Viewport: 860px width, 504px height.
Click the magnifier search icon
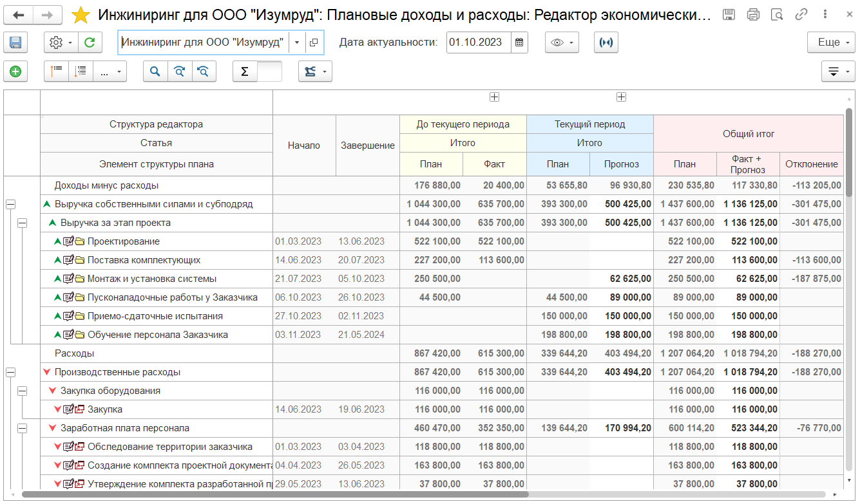[x=155, y=71]
